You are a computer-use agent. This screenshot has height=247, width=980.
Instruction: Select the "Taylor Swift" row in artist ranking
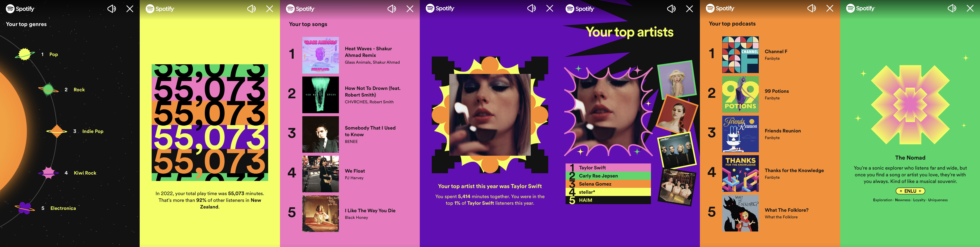pyautogui.click(x=608, y=168)
